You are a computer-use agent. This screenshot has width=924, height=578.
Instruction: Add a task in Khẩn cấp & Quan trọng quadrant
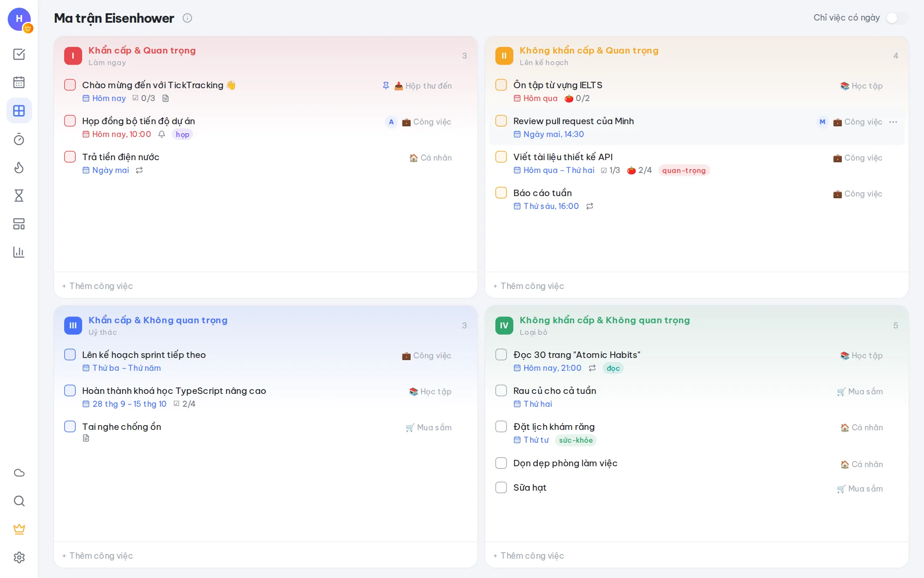click(265, 286)
